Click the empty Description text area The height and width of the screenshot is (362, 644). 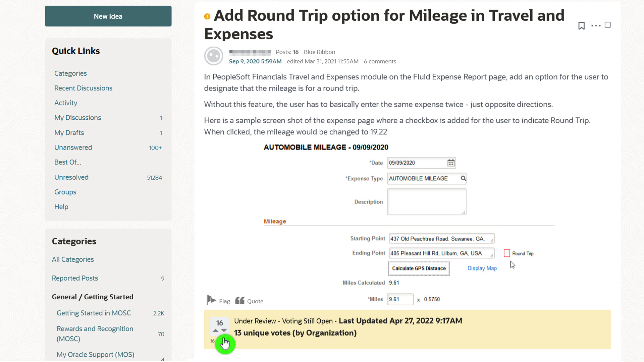tap(426, 201)
